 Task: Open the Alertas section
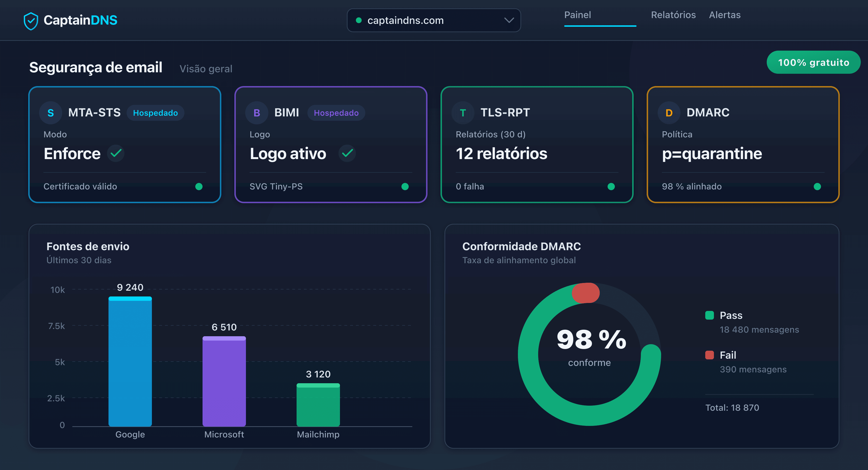tap(725, 15)
